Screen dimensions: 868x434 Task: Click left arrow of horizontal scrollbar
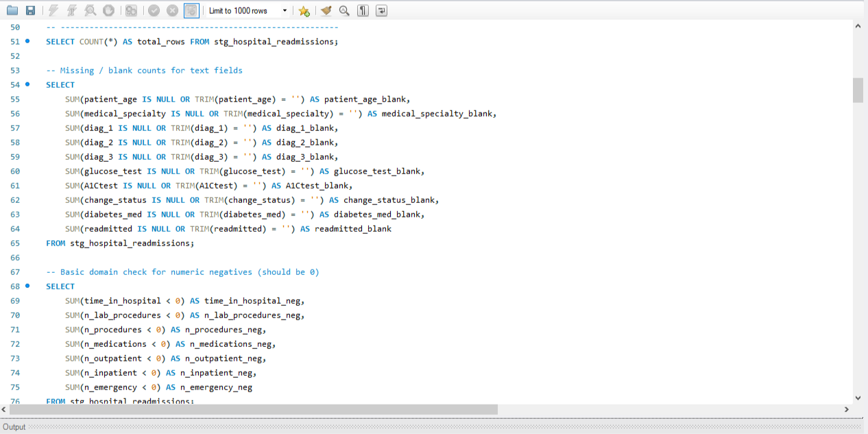pyautogui.click(x=5, y=409)
